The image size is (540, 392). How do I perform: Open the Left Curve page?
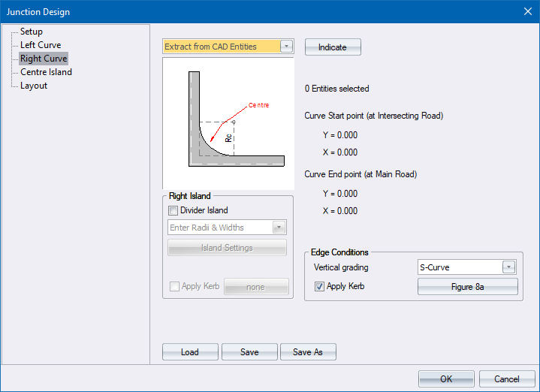point(41,45)
